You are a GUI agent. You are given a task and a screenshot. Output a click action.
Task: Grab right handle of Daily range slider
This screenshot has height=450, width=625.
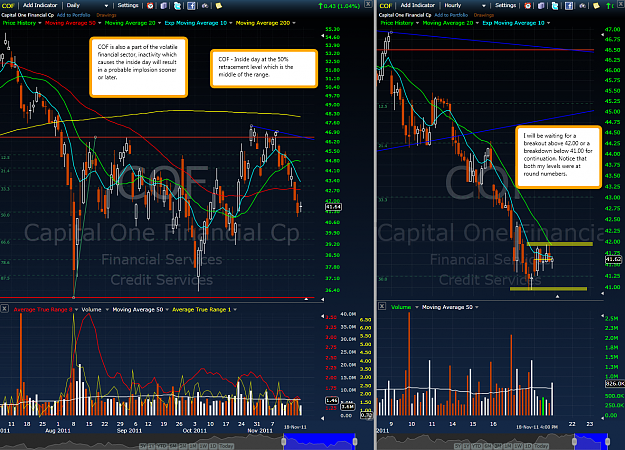click(x=355, y=442)
